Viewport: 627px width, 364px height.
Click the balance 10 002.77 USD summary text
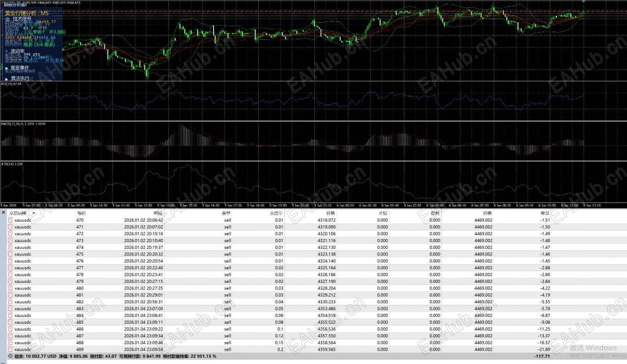tap(35, 356)
